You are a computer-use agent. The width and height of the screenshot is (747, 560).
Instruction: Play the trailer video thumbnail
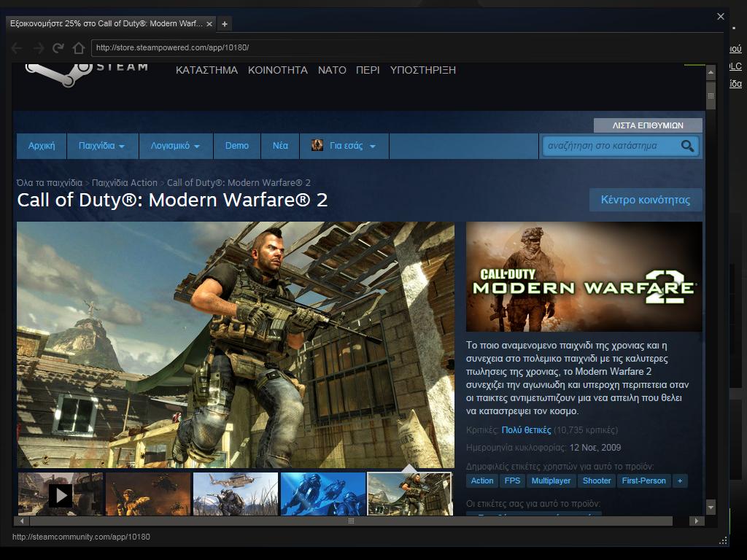(61, 494)
